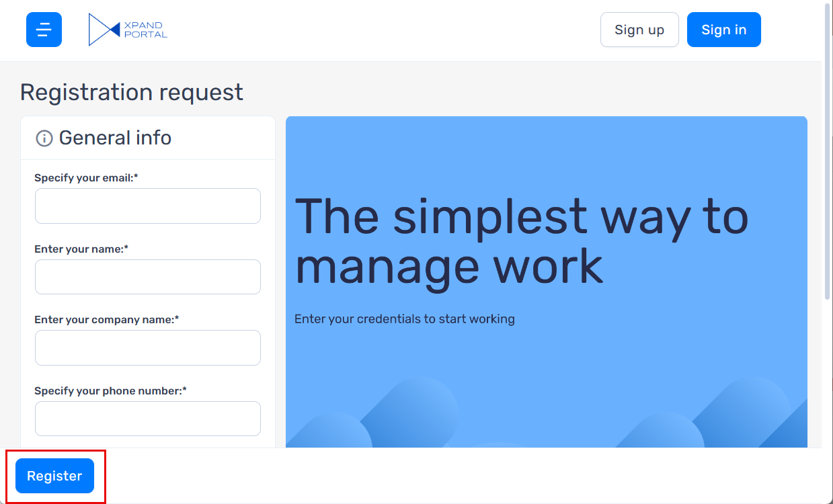This screenshot has height=504, width=833.
Task: Activate the phone number input field
Action: pyautogui.click(x=148, y=419)
